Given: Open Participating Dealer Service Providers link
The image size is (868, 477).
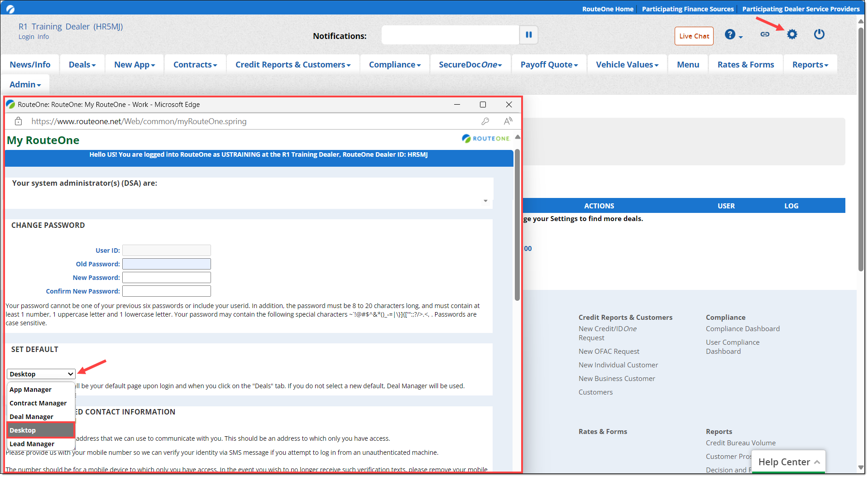Looking at the screenshot, I should click(801, 9).
